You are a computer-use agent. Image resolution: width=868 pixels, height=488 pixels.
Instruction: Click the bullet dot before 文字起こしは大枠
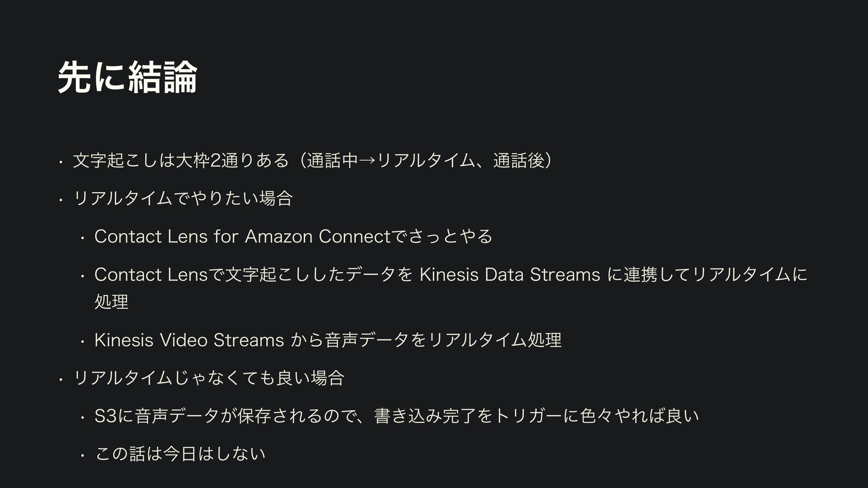pyautogui.click(x=60, y=162)
